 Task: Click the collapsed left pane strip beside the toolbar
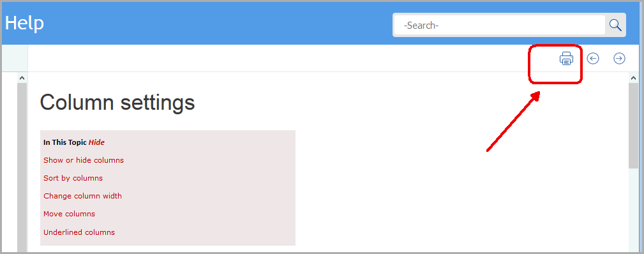click(15, 58)
